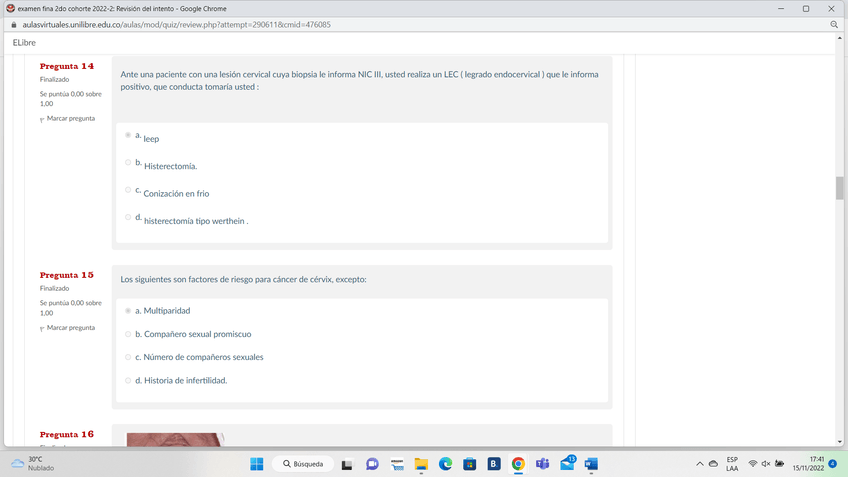
Task: Choose radio b. Compañero sexual promiscuo
Action: (x=128, y=334)
